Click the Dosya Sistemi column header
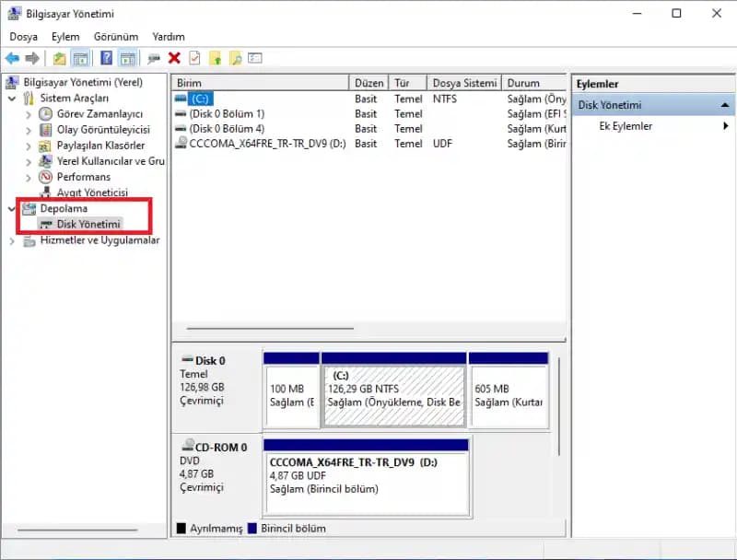 point(464,83)
